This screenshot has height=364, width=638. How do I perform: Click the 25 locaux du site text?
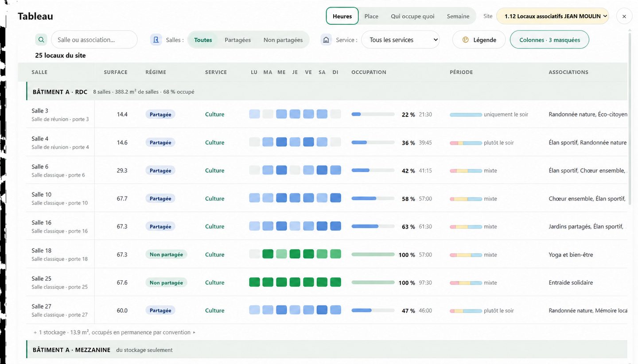pyautogui.click(x=60, y=55)
